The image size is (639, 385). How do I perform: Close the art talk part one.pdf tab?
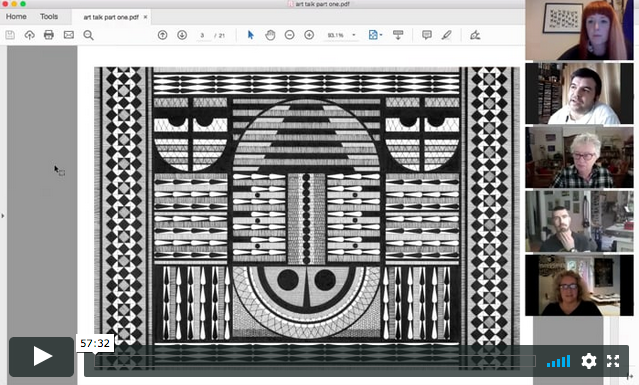(x=145, y=17)
